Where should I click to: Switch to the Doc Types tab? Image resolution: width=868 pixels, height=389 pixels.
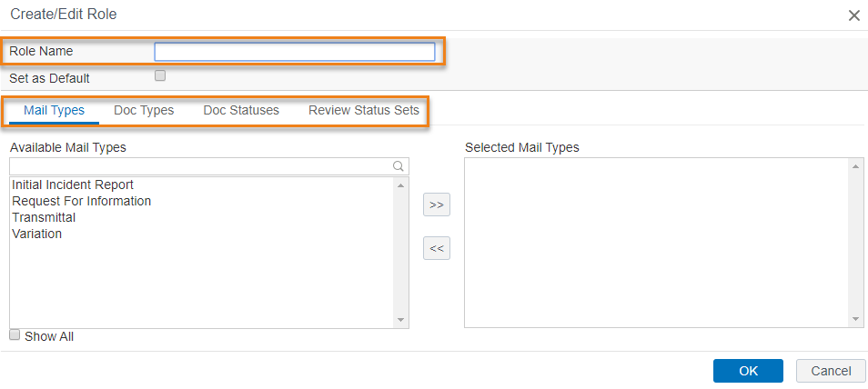click(x=144, y=110)
